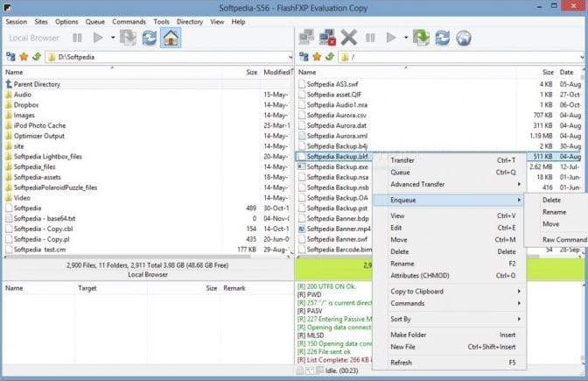
Task: Click the green transfer queue icon on right
Action: tap(420, 38)
